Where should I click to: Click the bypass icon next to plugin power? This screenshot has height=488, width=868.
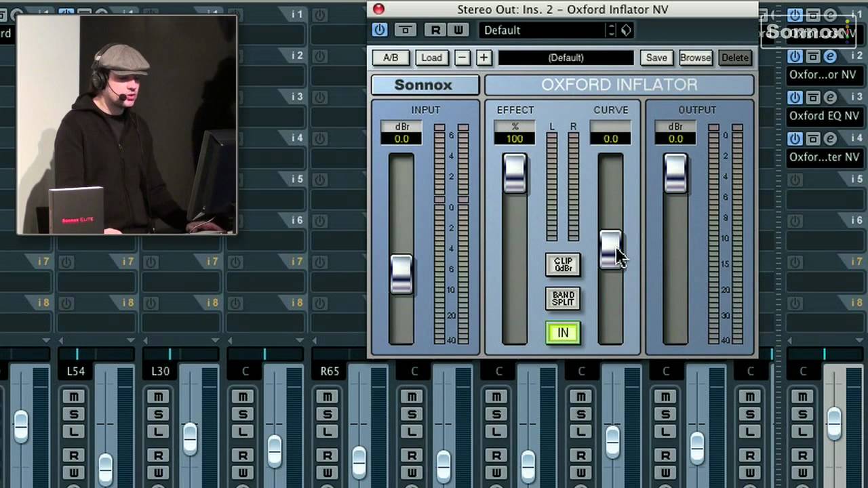click(x=406, y=30)
